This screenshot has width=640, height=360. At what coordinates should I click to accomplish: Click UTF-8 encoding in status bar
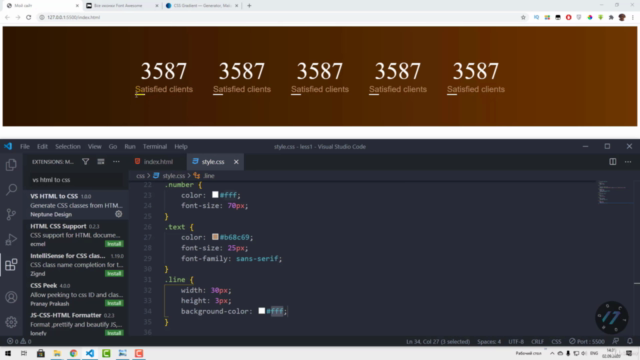516,341
